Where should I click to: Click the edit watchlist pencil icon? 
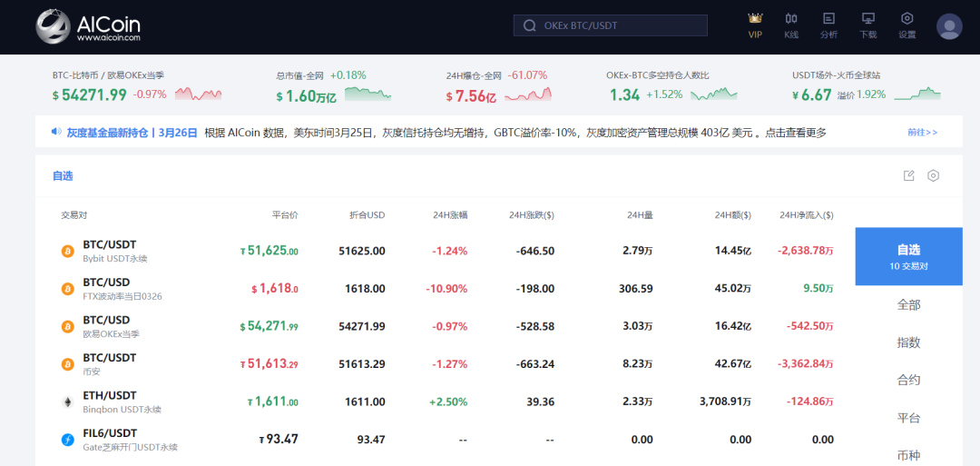tap(909, 175)
